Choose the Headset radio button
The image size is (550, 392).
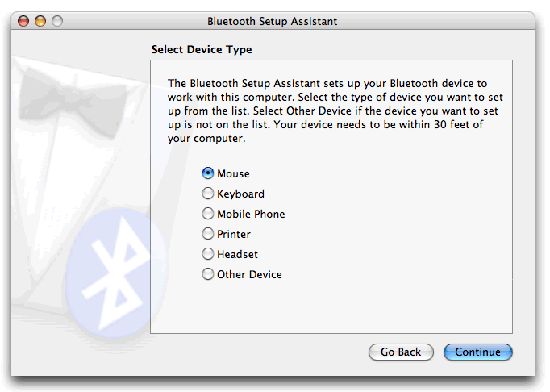[x=208, y=254]
